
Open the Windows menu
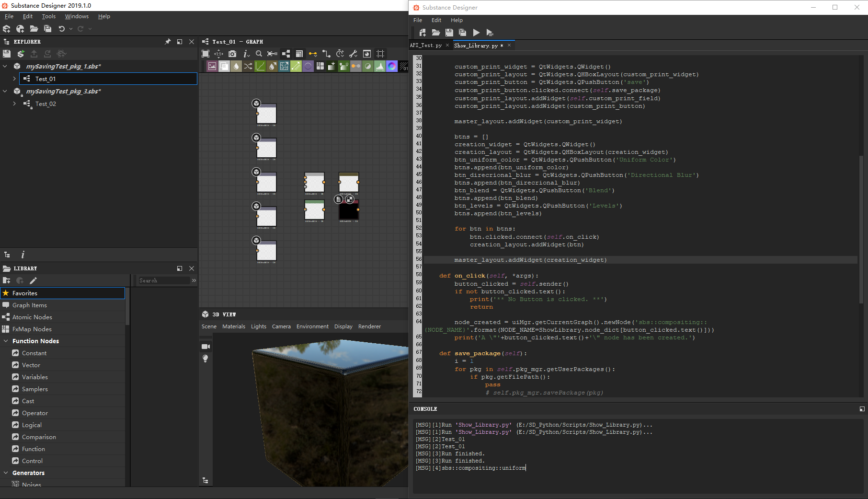(x=77, y=16)
